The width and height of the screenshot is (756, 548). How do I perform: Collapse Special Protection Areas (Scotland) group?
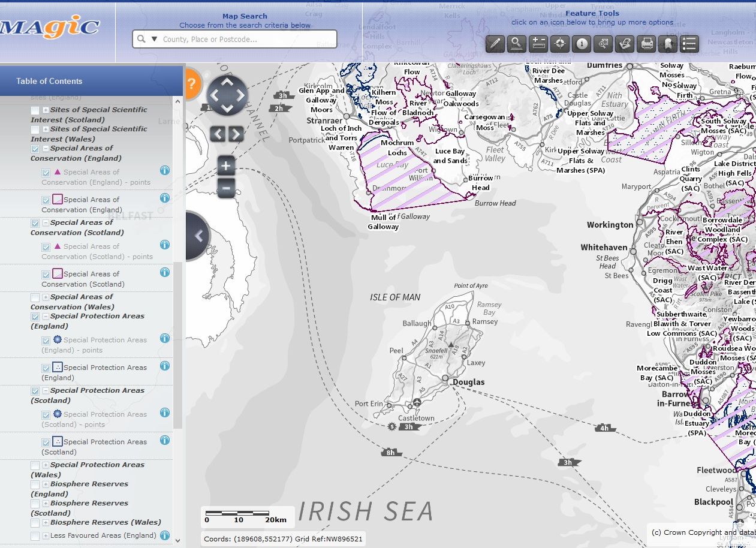click(46, 391)
